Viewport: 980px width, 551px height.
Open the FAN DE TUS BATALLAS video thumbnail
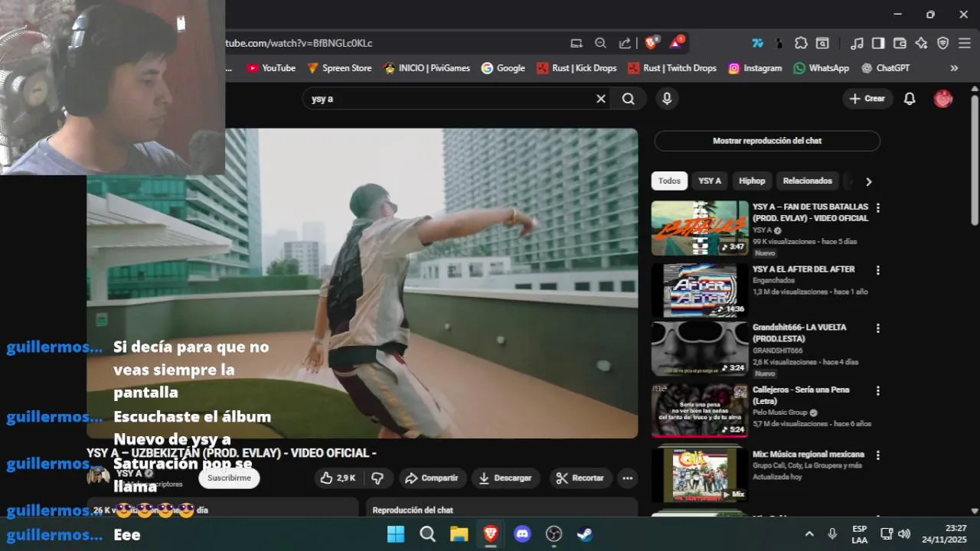(700, 228)
